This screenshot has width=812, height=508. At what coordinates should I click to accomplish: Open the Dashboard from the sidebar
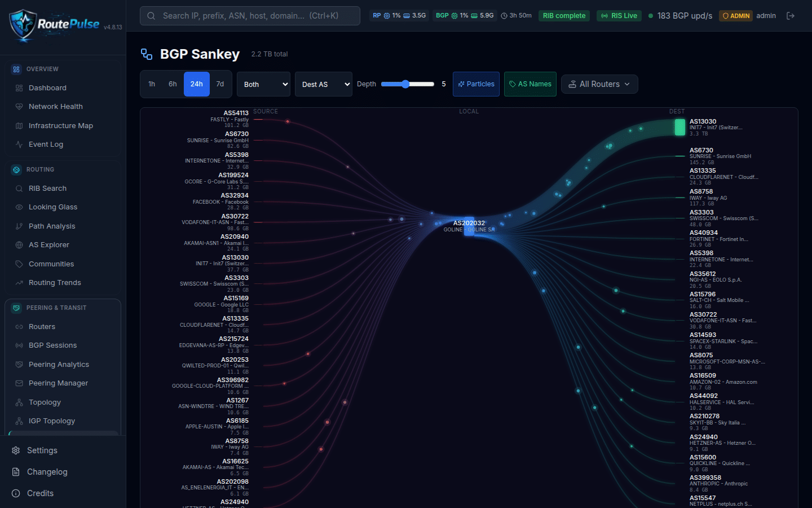tap(48, 87)
